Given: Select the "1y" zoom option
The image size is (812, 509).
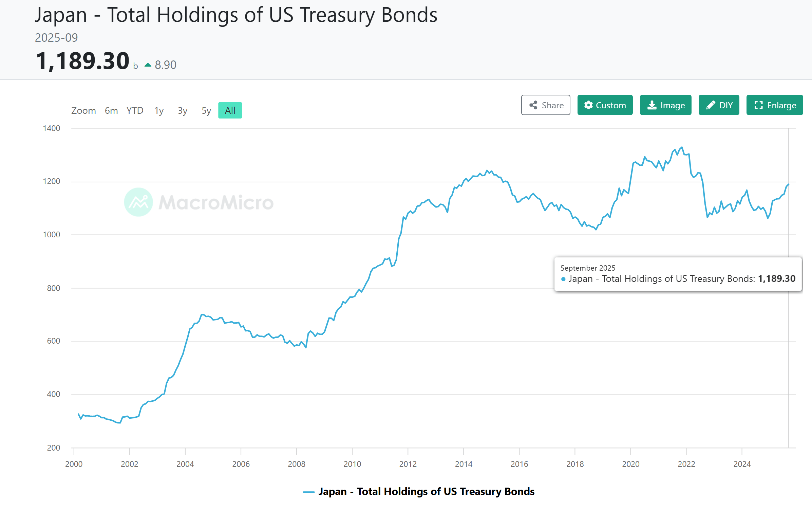Looking at the screenshot, I should pos(158,110).
